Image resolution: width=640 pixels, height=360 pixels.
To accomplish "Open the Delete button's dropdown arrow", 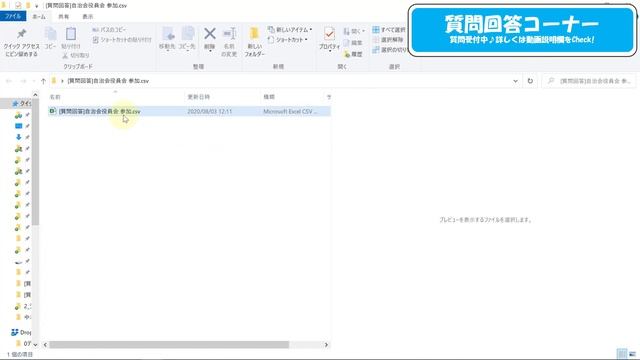I will (210, 51).
